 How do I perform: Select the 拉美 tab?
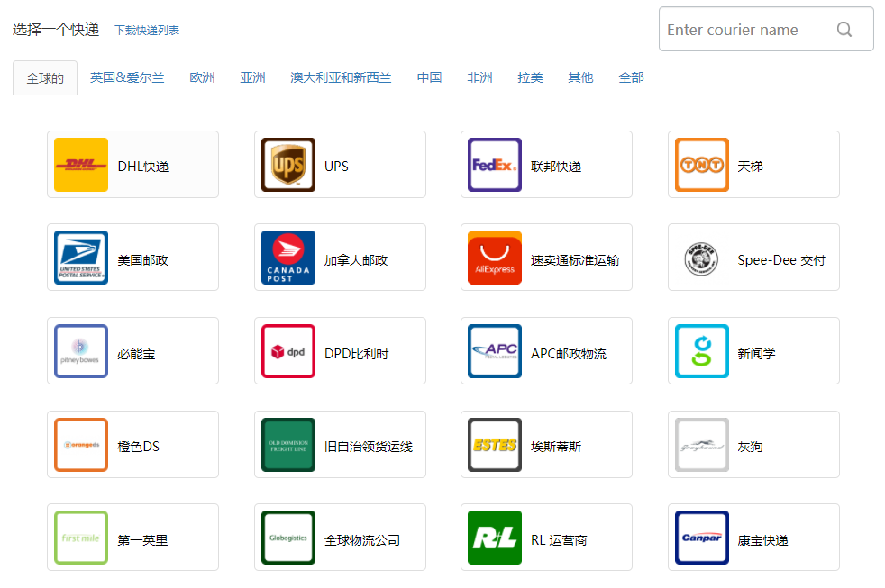point(530,77)
